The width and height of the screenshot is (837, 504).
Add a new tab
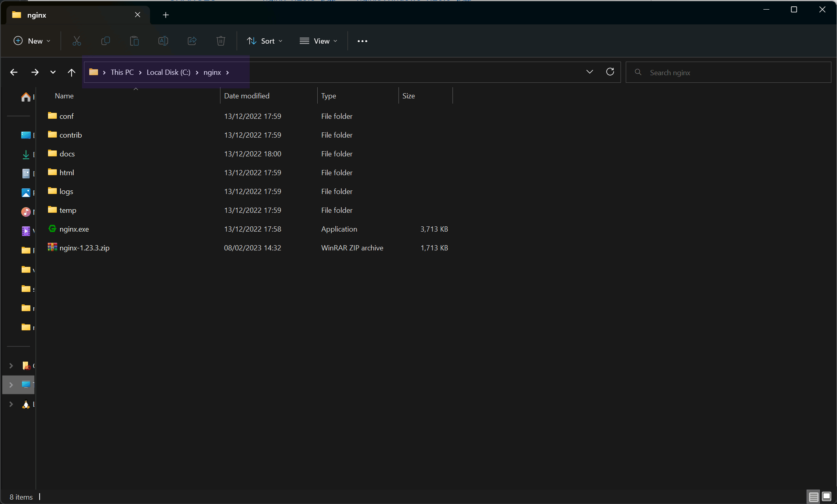pyautogui.click(x=166, y=15)
